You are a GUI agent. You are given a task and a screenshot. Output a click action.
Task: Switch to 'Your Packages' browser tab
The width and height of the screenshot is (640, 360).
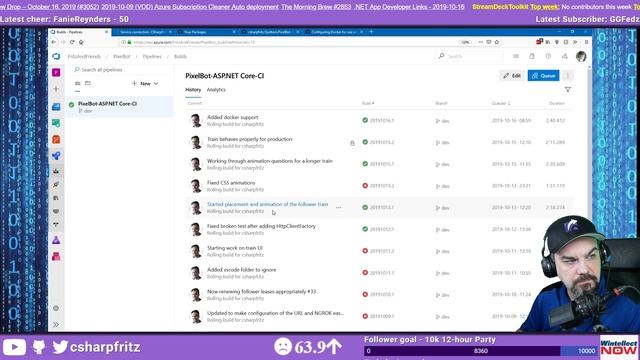click(207, 32)
